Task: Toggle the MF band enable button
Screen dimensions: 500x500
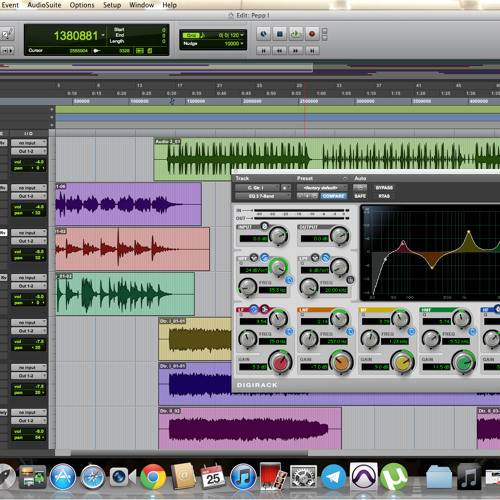Action: click(x=411, y=331)
